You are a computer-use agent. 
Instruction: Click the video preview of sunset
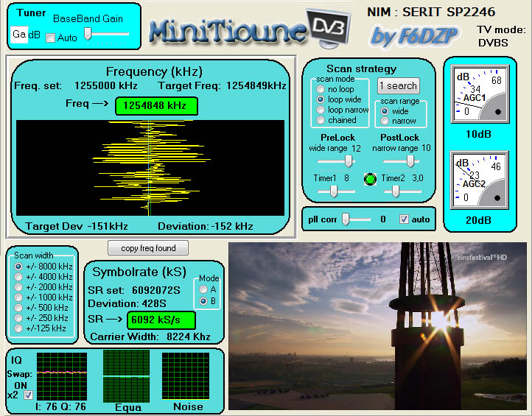(377, 326)
